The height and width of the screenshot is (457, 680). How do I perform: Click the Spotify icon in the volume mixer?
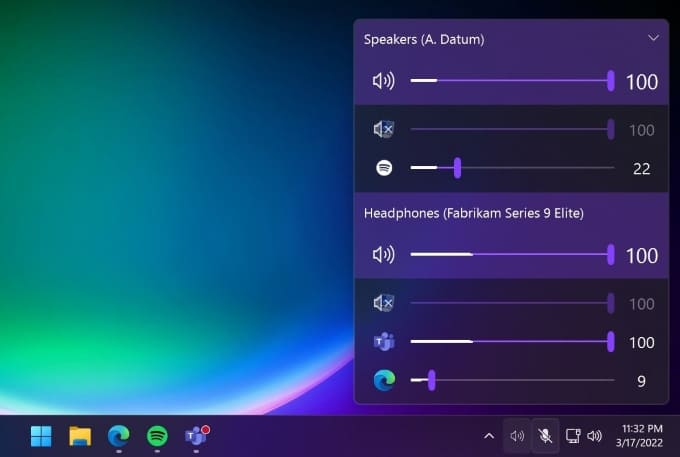(x=384, y=168)
